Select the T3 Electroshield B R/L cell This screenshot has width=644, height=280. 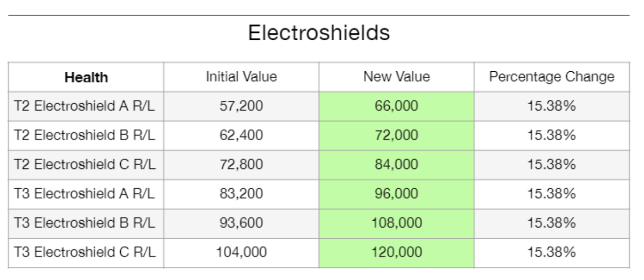[x=85, y=224]
